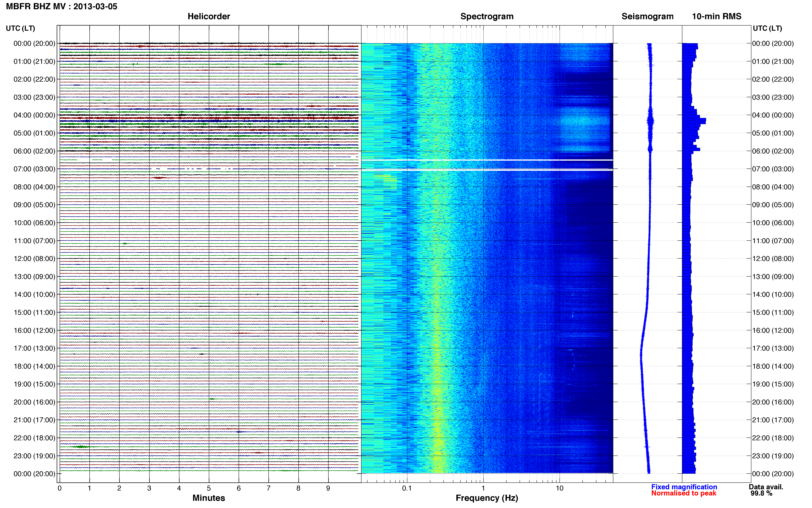Click "13:00 (09:00)" beside the RMS panel
Viewport: 812px width, 508px height.
(x=773, y=277)
